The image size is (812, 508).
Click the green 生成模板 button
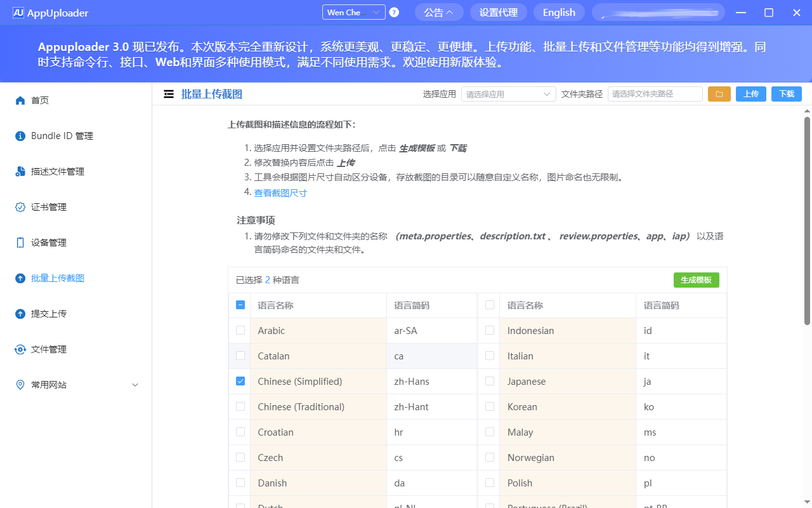coord(696,279)
